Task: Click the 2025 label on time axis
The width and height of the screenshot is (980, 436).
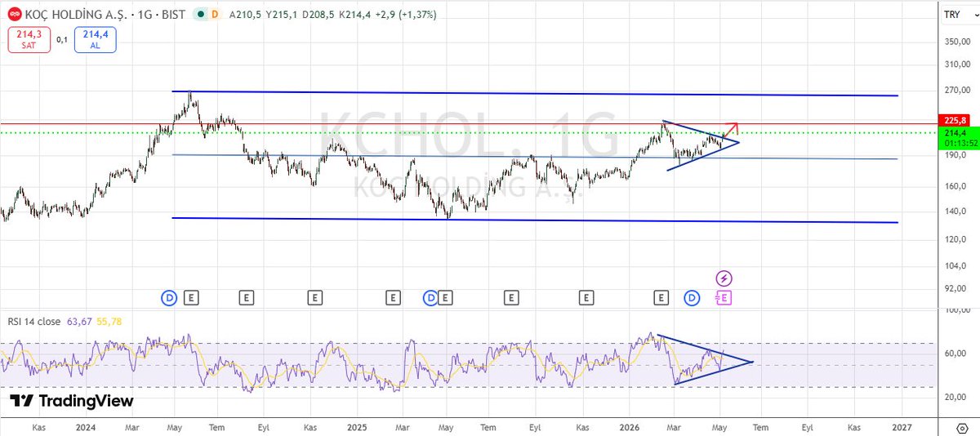Action: (356, 427)
